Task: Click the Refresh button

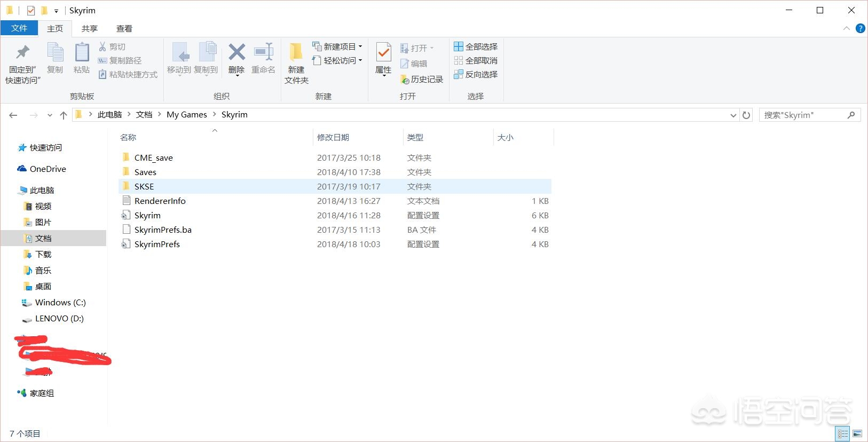Action: 746,115
